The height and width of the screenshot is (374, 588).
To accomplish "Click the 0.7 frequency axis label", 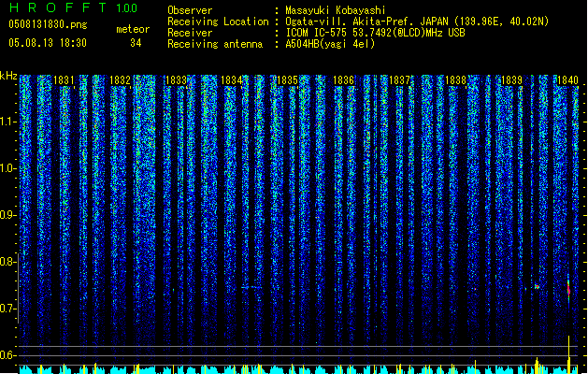I will [7, 309].
